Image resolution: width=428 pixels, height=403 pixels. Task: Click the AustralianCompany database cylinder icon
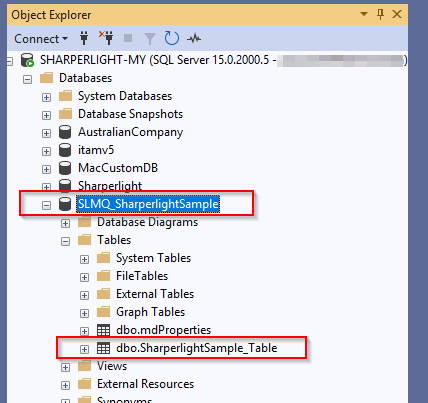pos(65,132)
